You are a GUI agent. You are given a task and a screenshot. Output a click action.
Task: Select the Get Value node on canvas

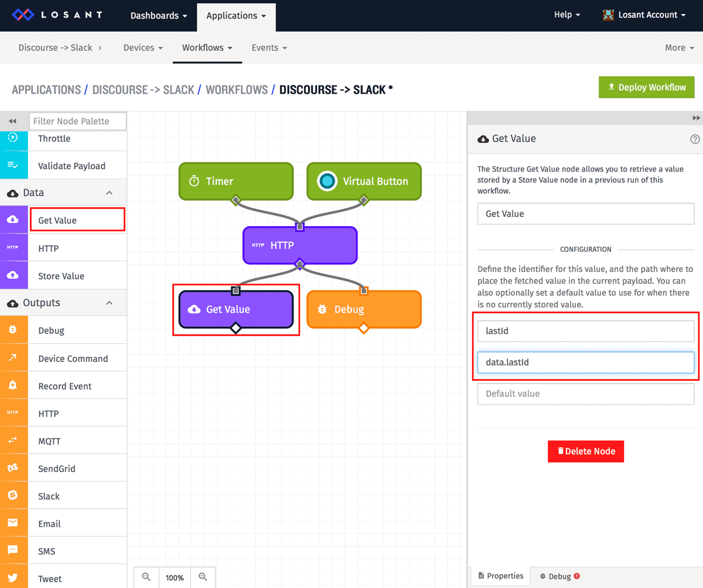point(236,309)
